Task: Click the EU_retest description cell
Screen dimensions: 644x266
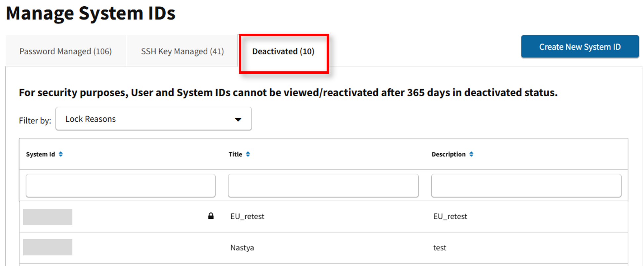Action: coord(450,216)
